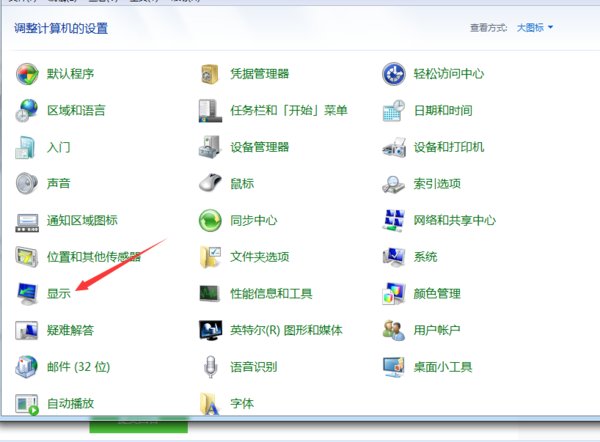The height and width of the screenshot is (442, 600).
Task: Open the 邮件 (32 位) icon
Action: [27, 367]
